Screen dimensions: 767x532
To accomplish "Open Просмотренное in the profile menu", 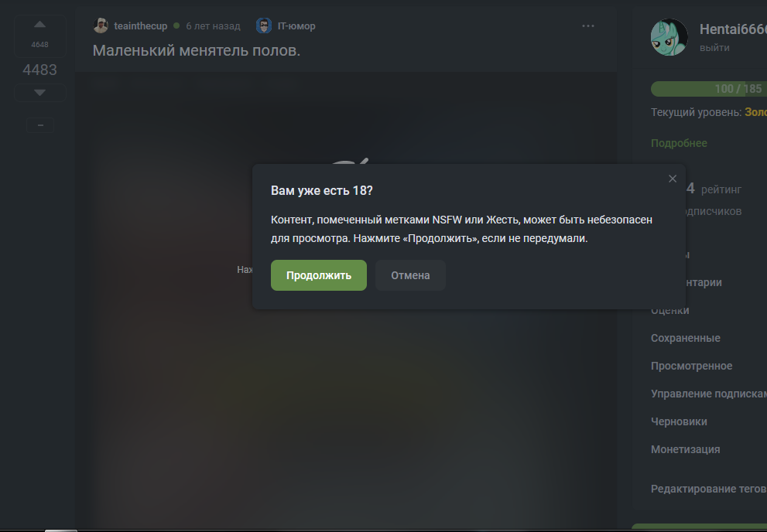I will point(691,366).
